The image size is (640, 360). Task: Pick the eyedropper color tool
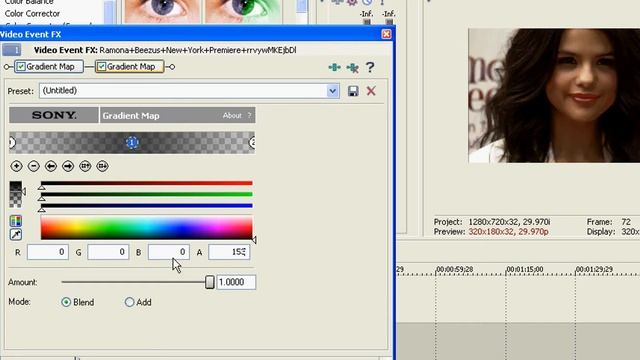[x=16, y=234]
